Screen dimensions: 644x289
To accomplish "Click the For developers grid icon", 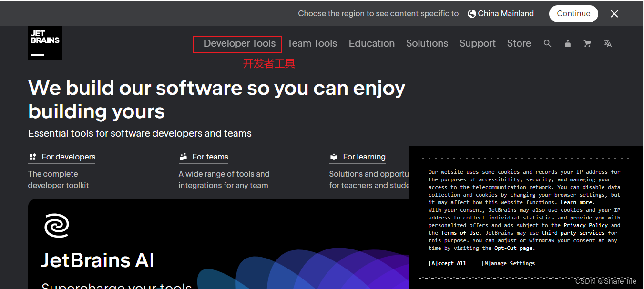I will 32,157.
